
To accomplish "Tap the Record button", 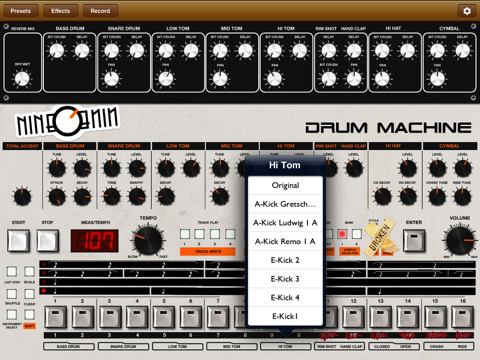I will click(x=100, y=11).
